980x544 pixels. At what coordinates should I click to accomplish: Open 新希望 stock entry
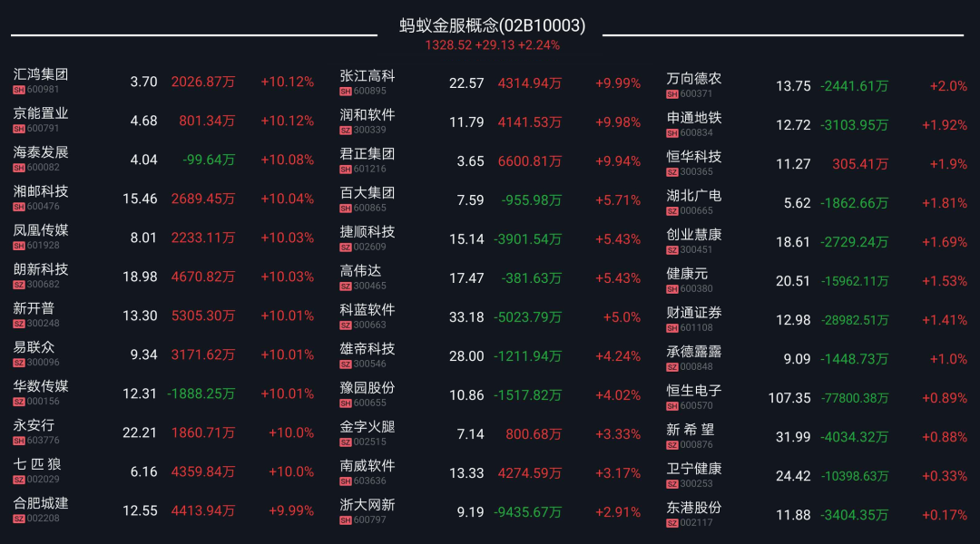(817, 437)
